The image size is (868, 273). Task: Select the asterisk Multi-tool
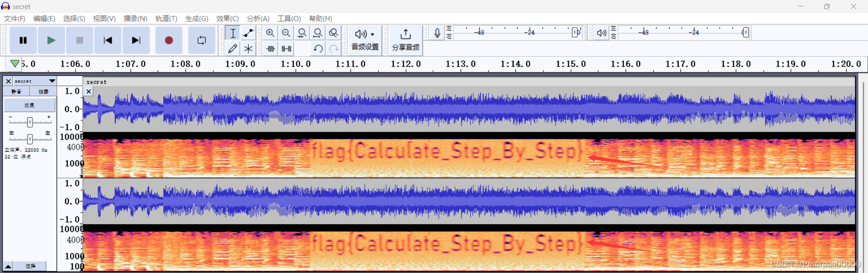click(248, 48)
